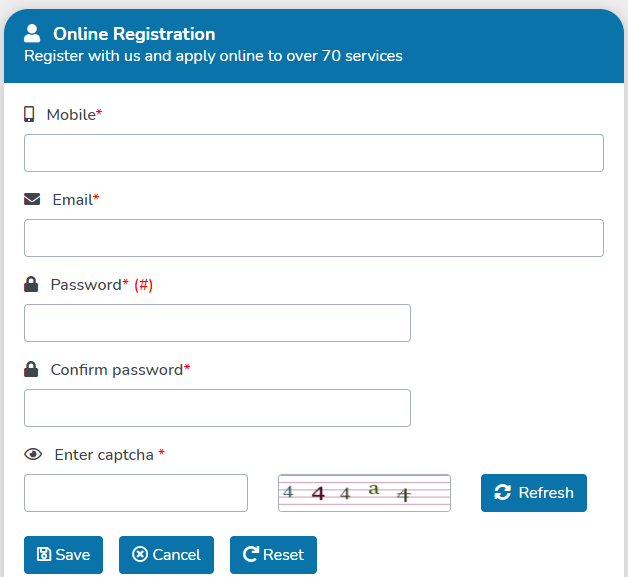Save the registration form

[x=63, y=555]
